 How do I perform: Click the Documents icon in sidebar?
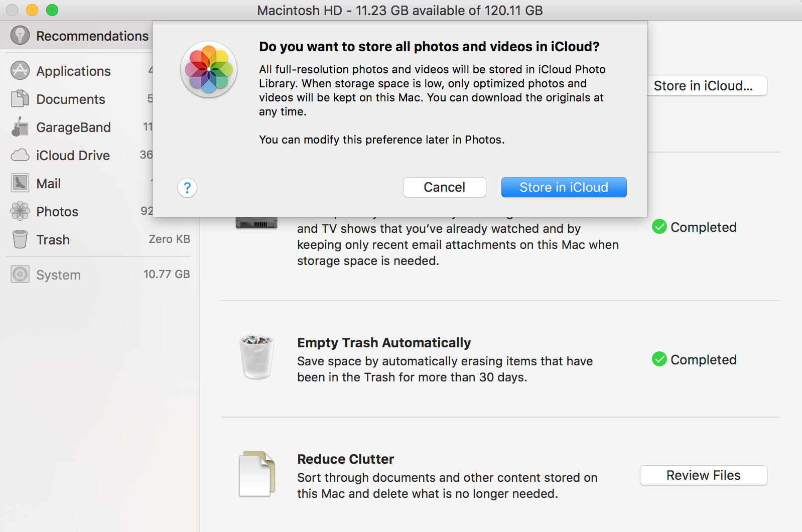(x=20, y=99)
